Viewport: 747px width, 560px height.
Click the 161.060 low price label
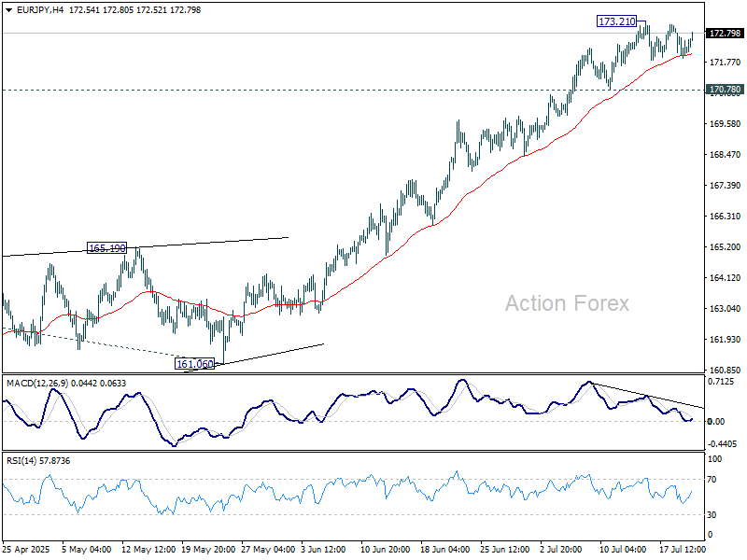coord(194,364)
